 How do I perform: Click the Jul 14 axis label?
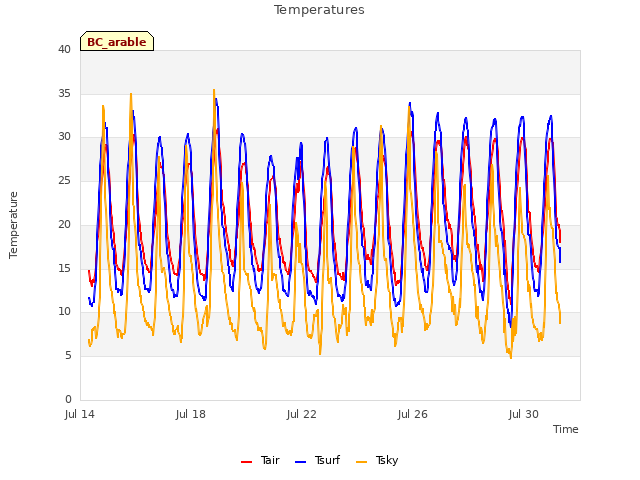click(x=80, y=414)
